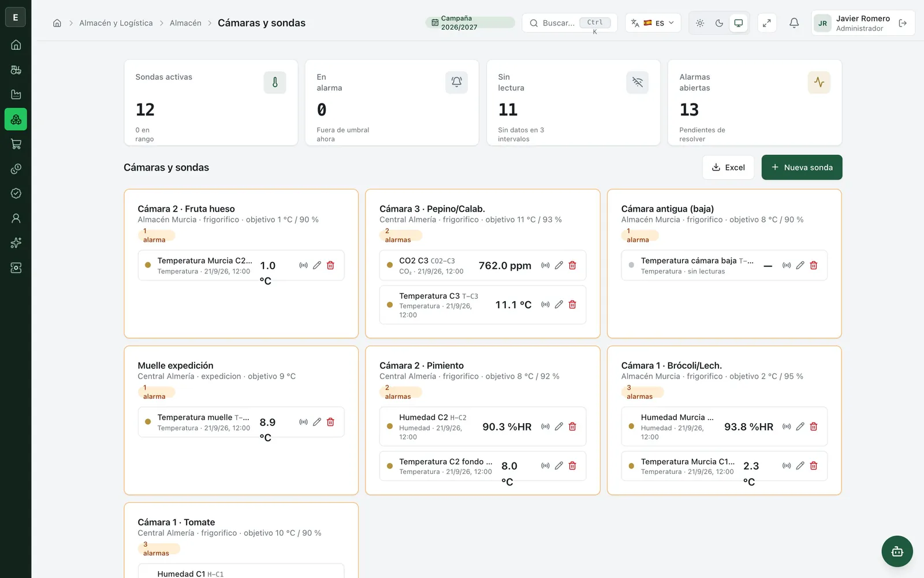The image size is (924, 578).
Task: Click the search box Buscar
Action: click(x=569, y=23)
